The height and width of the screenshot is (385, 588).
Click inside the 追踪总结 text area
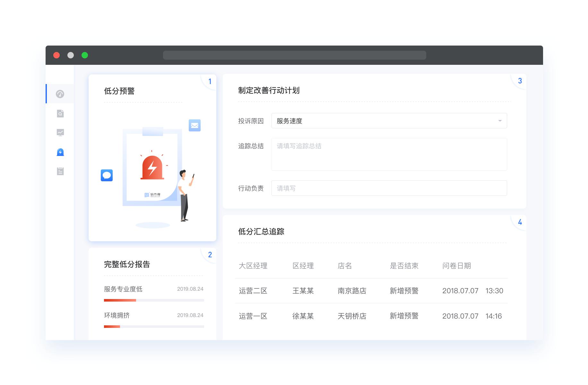[389, 154]
